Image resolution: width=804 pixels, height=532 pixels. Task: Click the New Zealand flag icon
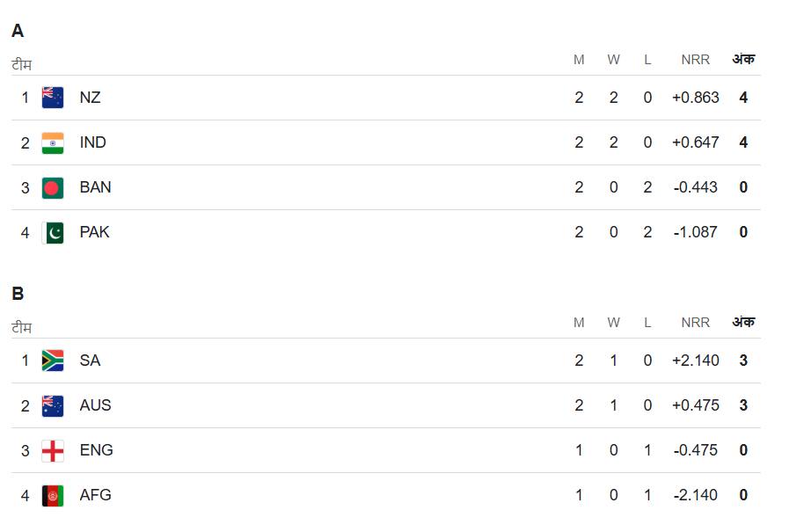point(53,98)
